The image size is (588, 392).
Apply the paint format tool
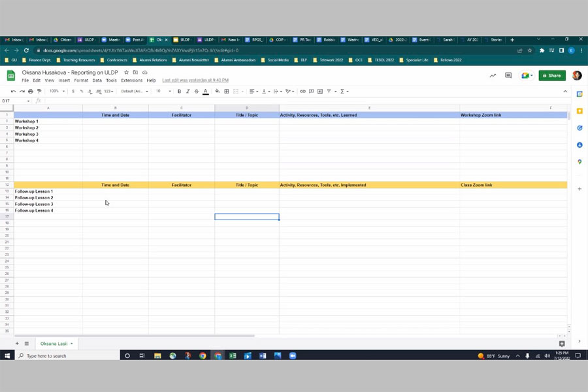[x=39, y=91]
